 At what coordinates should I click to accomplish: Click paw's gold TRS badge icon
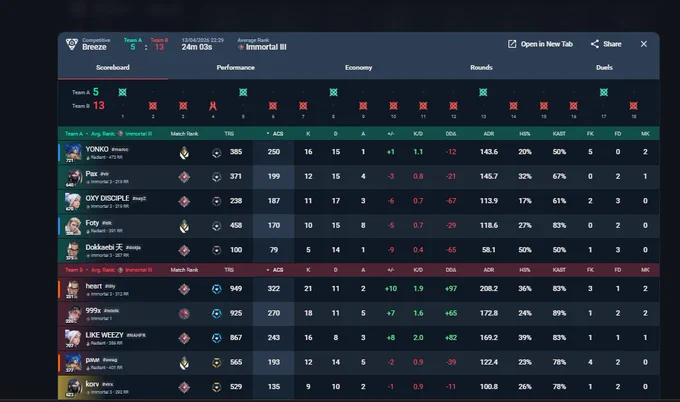point(216,363)
